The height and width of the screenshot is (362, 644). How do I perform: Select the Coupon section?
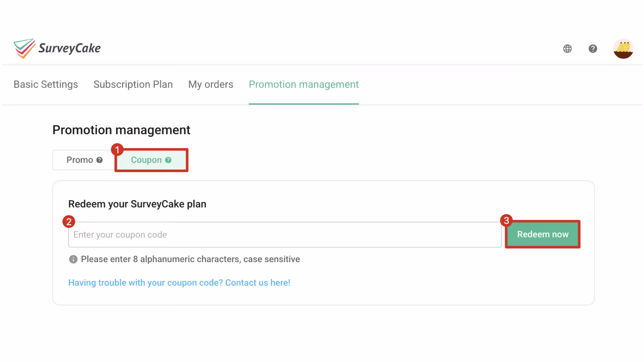click(x=151, y=160)
